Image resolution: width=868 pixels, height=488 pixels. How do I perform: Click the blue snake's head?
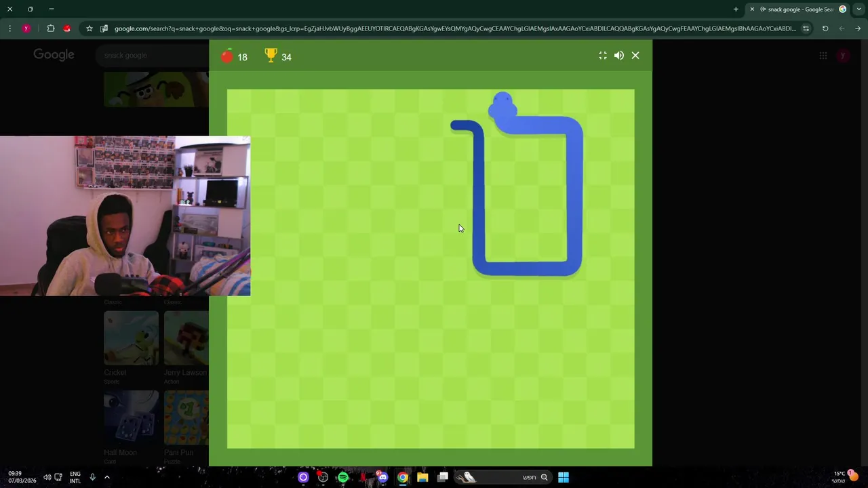coord(502,106)
